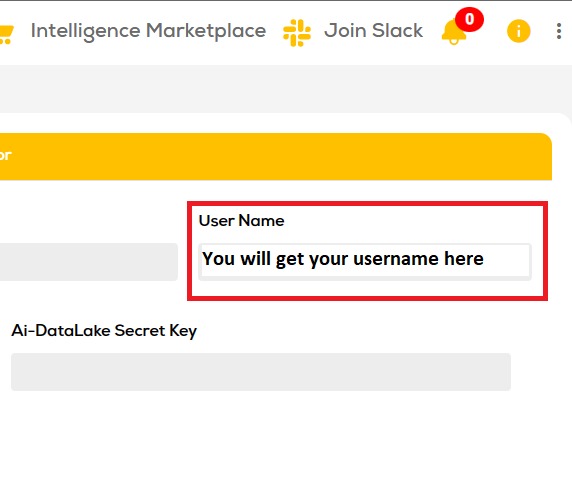This screenshot has width=572, height=500.
Task: Click the User Name label
Action: [241, 221]
